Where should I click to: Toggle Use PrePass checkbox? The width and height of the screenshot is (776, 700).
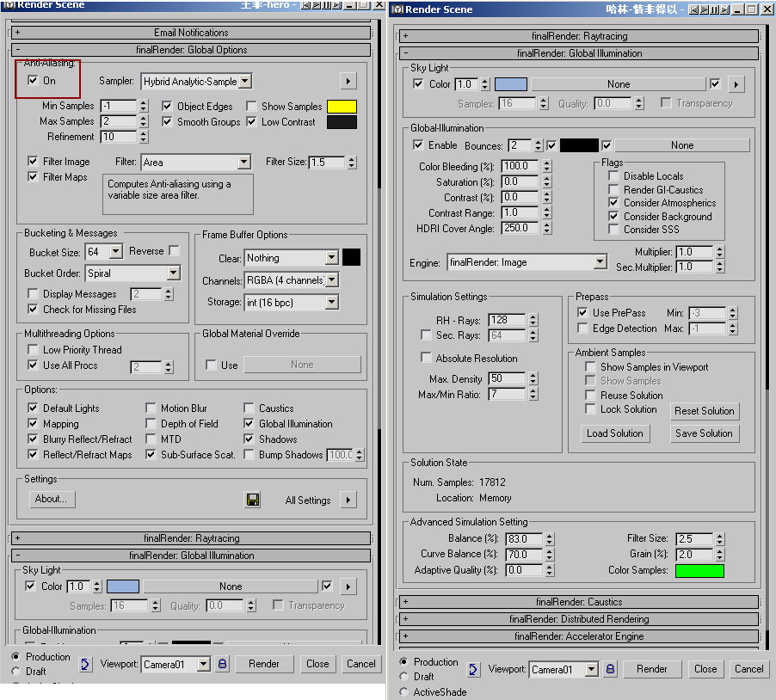click(x=582, y=312)
